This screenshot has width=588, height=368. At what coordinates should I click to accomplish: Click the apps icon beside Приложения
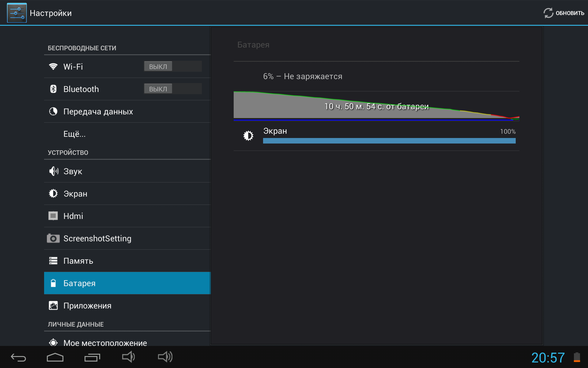tap(53, 305)
